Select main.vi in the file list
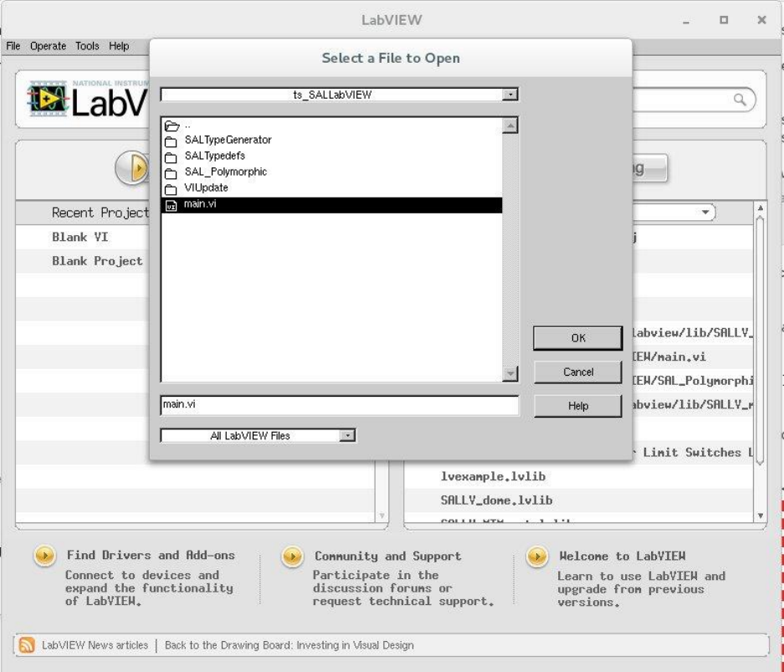The height and width of the screenshot is (672, 784). pos(332,205)
